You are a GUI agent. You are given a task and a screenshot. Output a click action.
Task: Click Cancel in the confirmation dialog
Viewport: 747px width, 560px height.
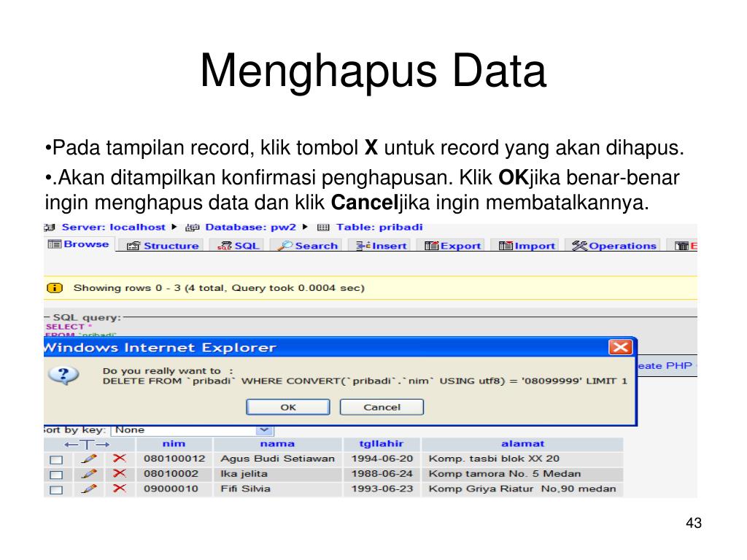(382, 407)
